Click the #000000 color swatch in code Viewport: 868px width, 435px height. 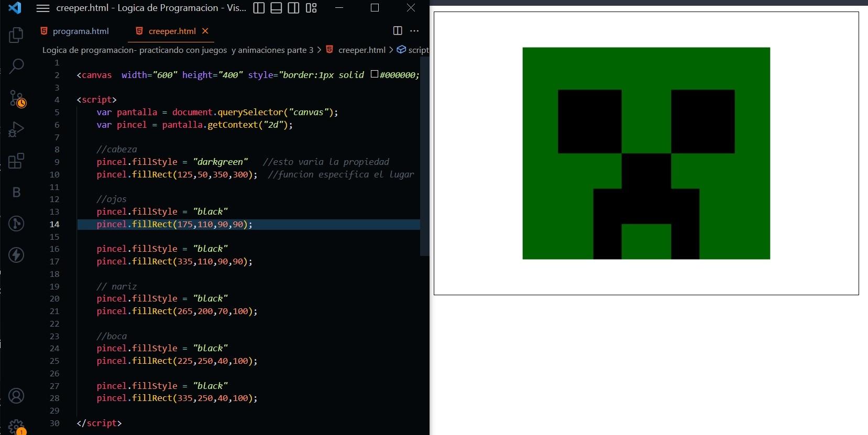click(375, 74)
